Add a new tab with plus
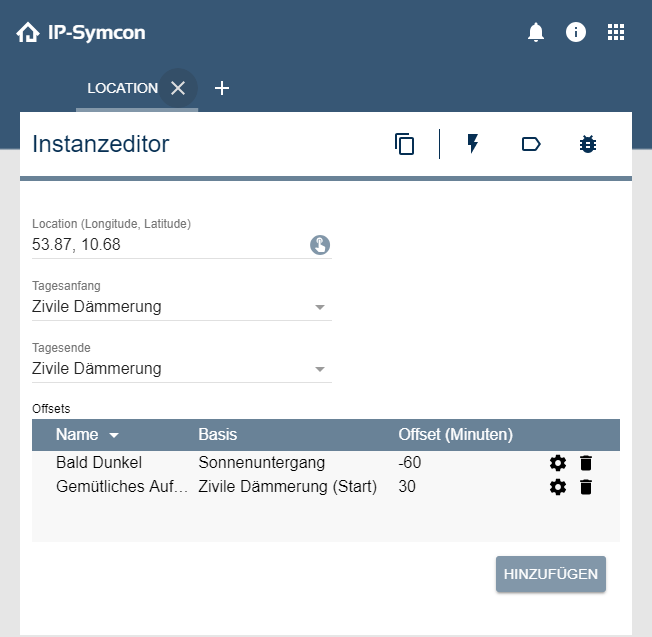The height and width of the screenshot is (637, 652). click(x=222, y=88)
